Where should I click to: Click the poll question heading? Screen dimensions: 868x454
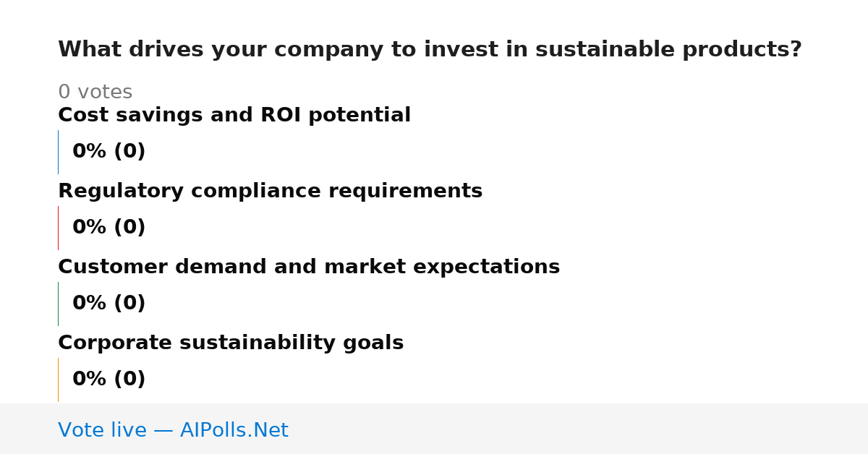pyautogui.click(x=430, y=50)
